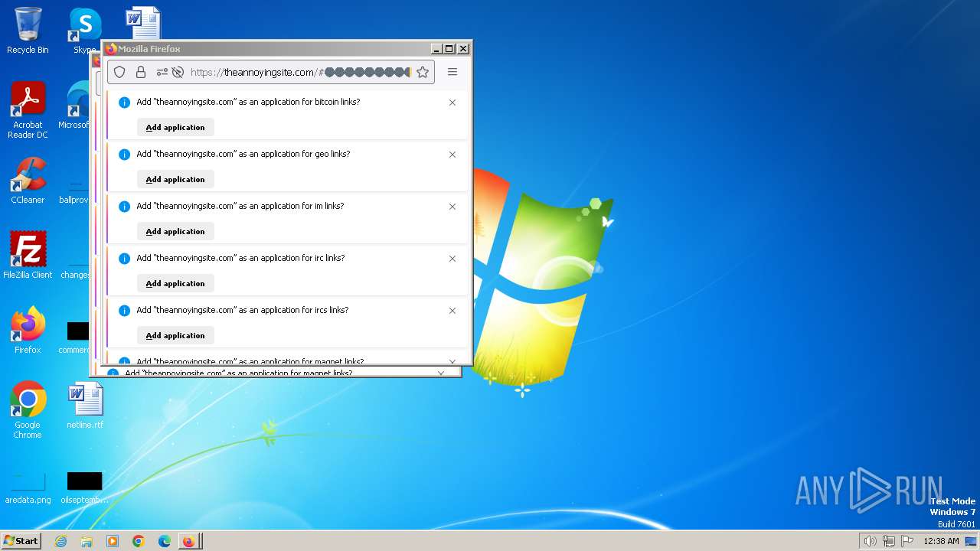Open Google Chrome desktop shortcut
The width and height of the screenshot is (980, 551).
tap(28, 410)
